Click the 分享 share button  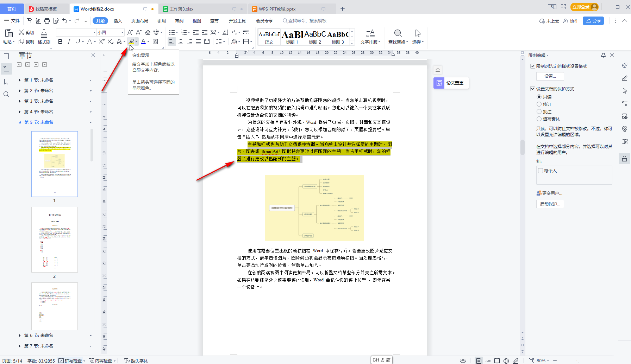click(x=593, y=21)
